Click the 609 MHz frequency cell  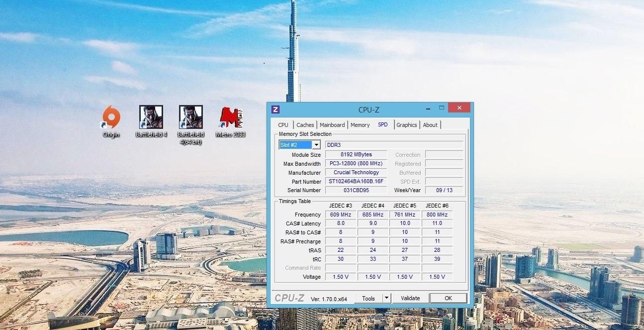[x=341, y=215]
